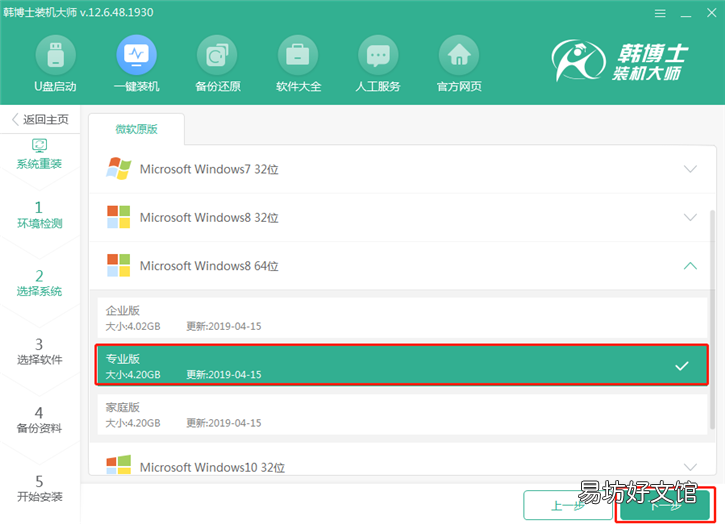Screen dimensions: 725x524
Task: Click the Windows8 32位 logo icon
Action: click(118, 217)
